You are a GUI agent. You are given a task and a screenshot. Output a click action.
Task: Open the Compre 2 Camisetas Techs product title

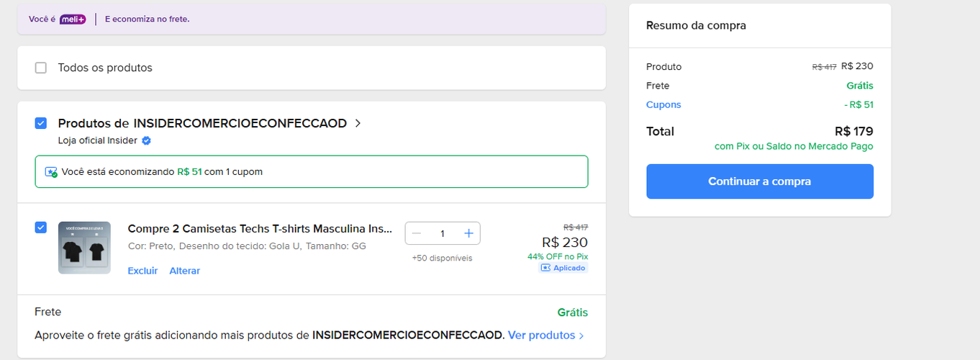[x=260, y=229]
